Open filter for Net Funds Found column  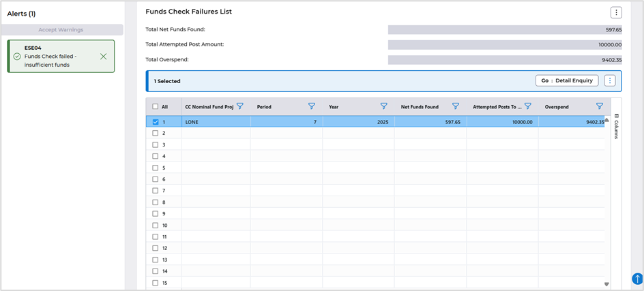(456, 106)
